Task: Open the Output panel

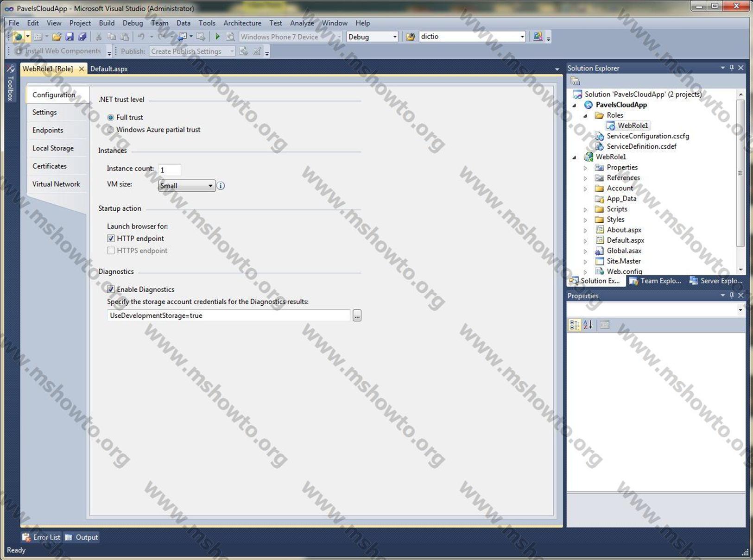Action: point(82,537)
